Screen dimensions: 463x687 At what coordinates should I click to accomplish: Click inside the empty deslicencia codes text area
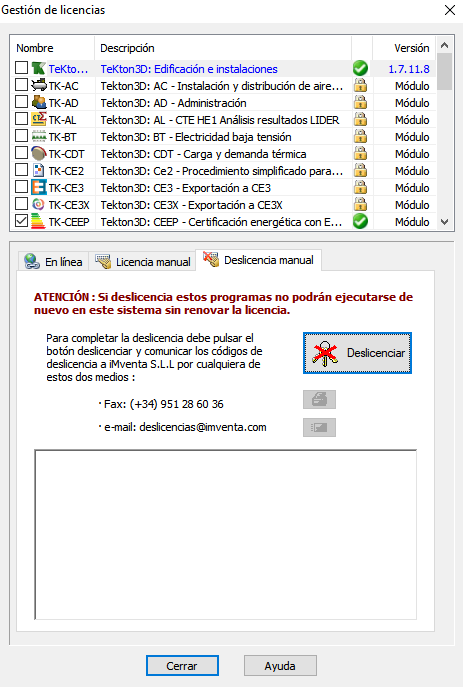[226, 535]
